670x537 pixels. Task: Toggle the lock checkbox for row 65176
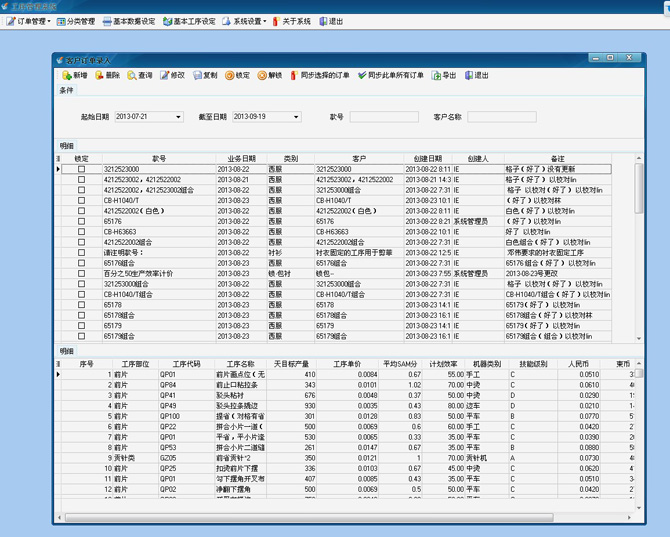pos(82,222)
